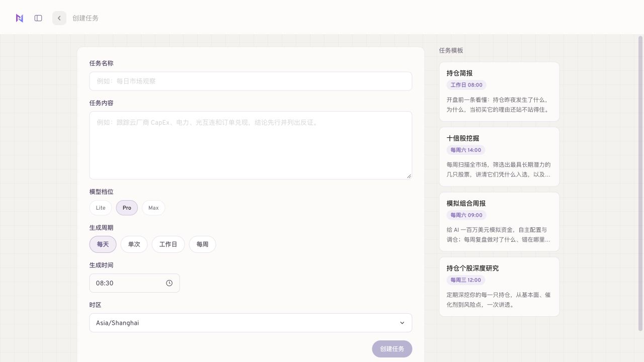Go back with the chevron arrow button
644x362 pixels.
tap(59, 18)
